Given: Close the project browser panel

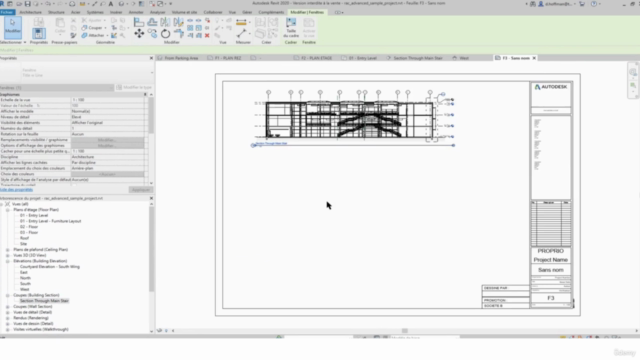Looking at the screenshot, I should [151, 198].
